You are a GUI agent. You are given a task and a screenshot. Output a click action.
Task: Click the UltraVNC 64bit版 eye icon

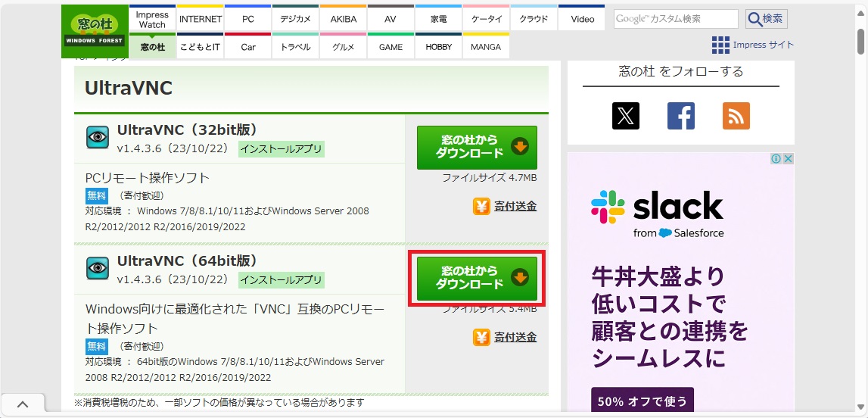(x=98, y=268)
